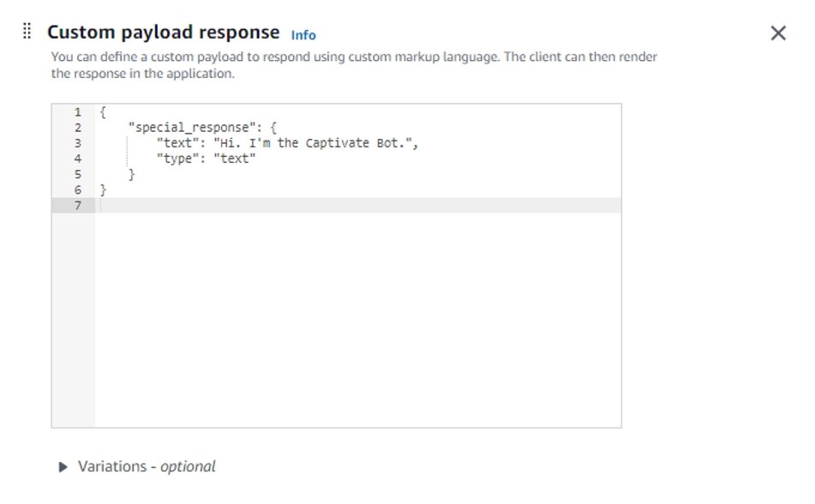Image resolution: width=815 pixels, height=504 pixels.
Task: Click line number 4 in gutter
Action: pos(77,159)
